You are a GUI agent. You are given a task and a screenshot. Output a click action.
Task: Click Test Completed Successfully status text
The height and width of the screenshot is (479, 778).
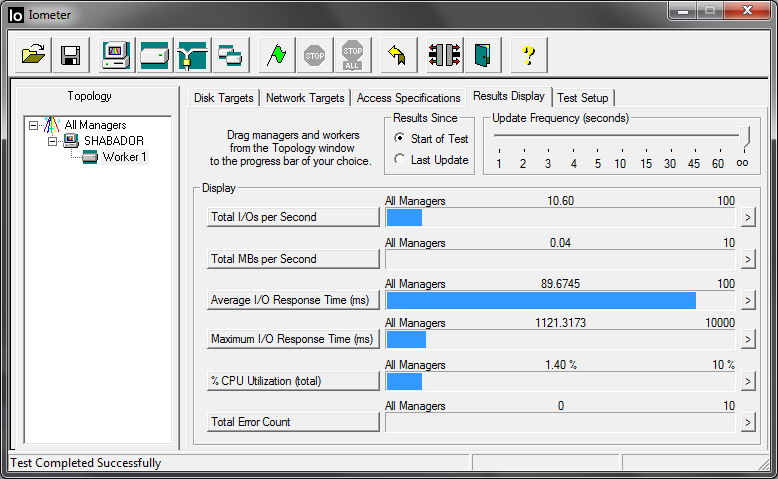tap(86, 463)
